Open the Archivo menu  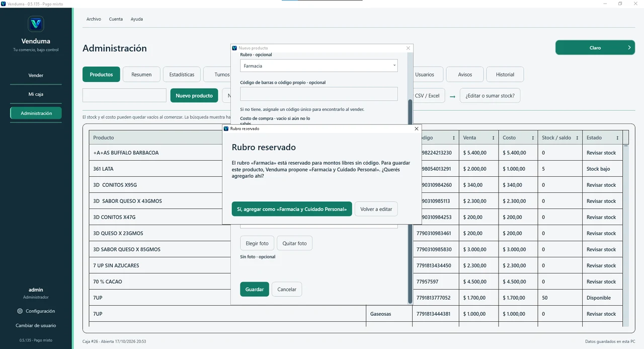pyautogui.click(x=94, y=19)
